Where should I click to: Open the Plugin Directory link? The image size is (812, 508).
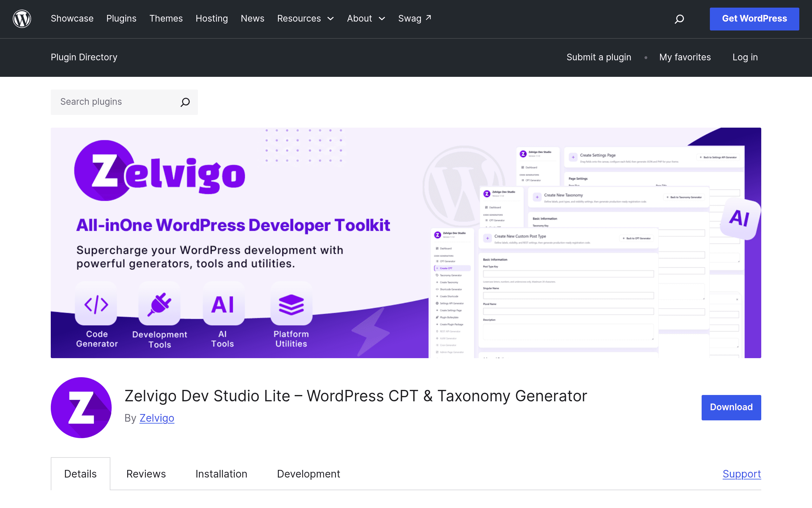tap(84, 57)
